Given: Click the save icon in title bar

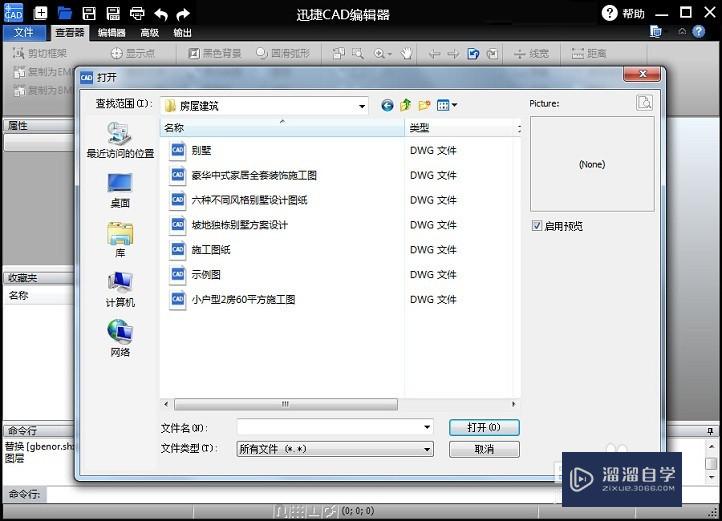Looking at the screenshot, I should [89, 13].
